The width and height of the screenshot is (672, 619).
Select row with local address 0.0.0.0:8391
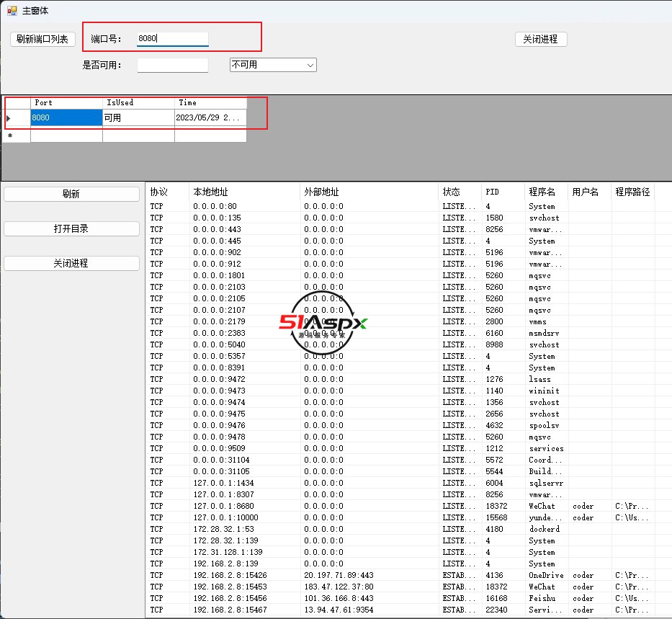(x=400, y=368)
